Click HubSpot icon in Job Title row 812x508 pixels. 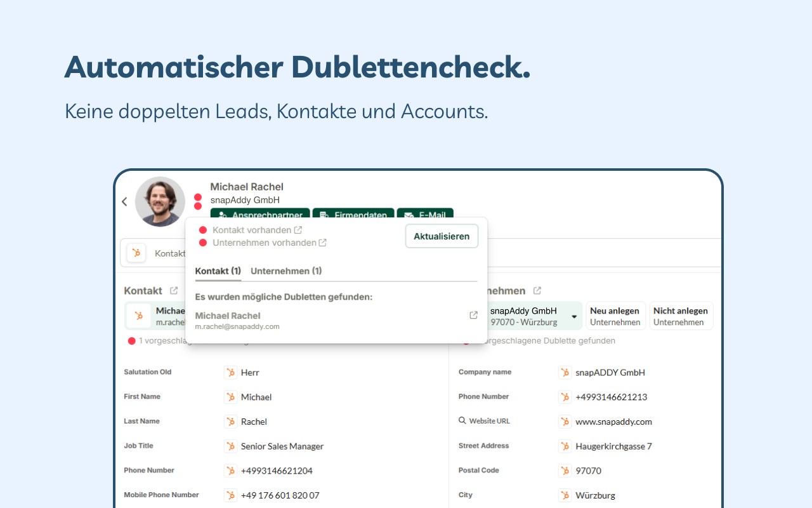(230, 446)
